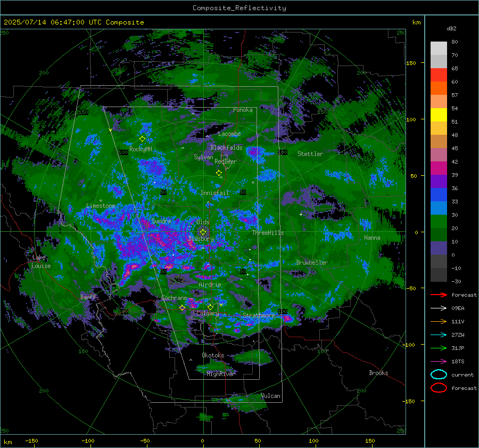The height and width of the screenshot is (448, 479).
Task: Click the 100 tick on bottom axis
Action: click(x=313, y=441)
